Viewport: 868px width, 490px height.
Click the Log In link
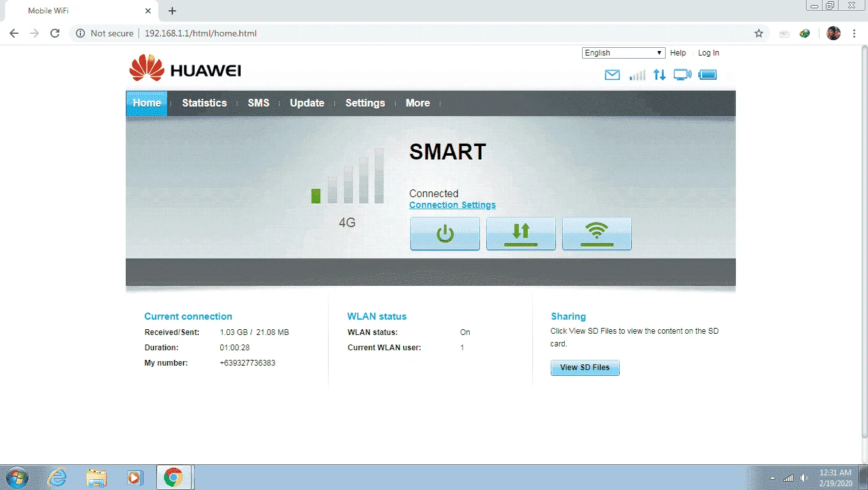[x=708, y=53]
